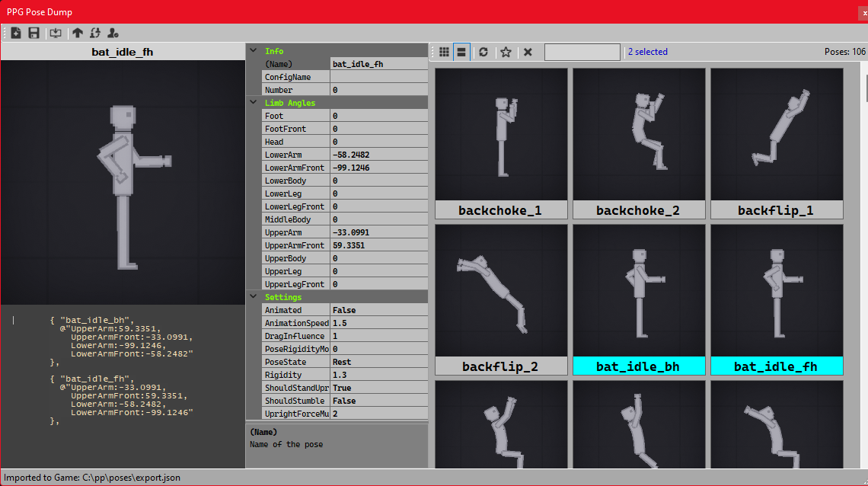Upload the current poses
The height and width of the screenshot is (486, 868).
[x=76, y=33]
